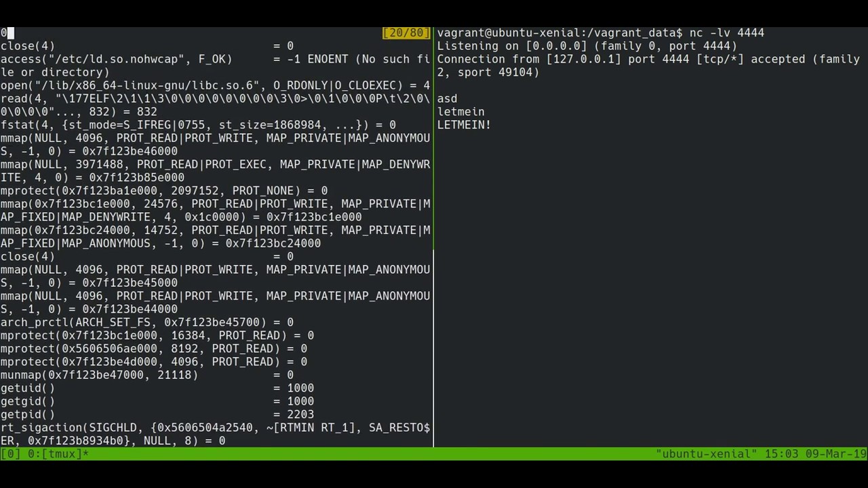
Task: Click the 'LETMEIN!' output line
Action: pyautogui.click(x=465, y=125)
